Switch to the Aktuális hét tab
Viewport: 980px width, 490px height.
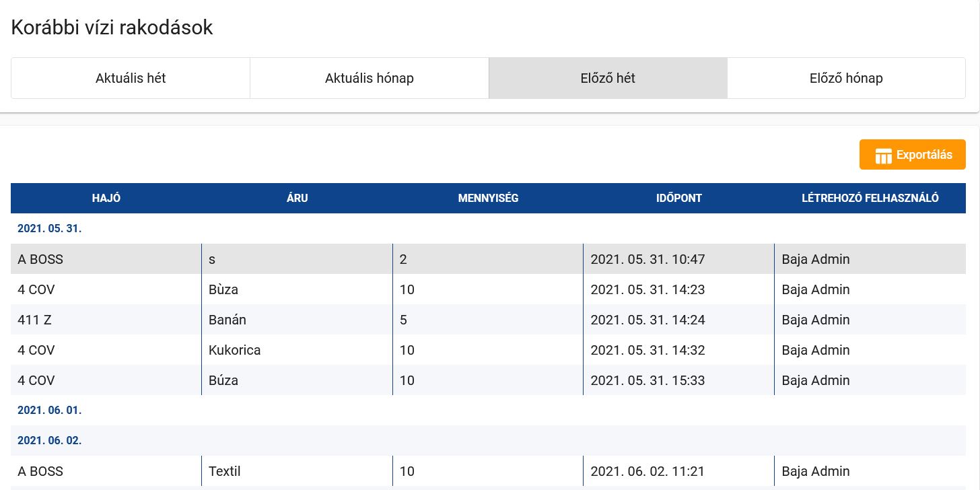131,78
